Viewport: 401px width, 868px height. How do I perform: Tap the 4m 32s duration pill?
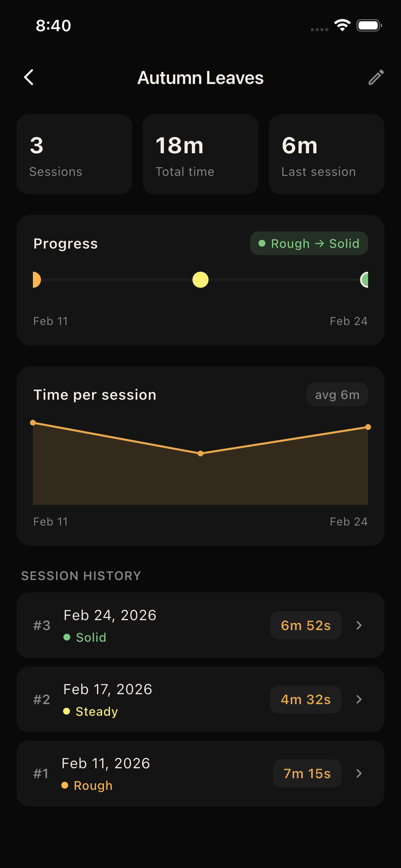point(306,699)
